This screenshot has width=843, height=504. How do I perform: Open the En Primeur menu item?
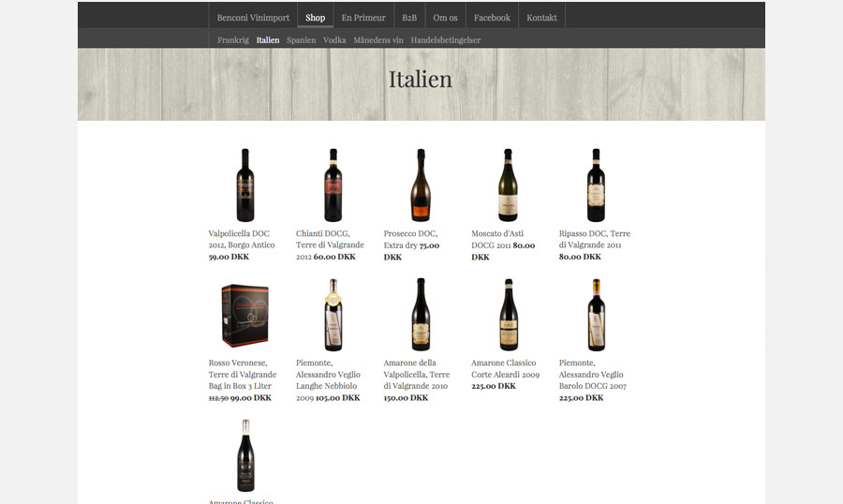363,18
